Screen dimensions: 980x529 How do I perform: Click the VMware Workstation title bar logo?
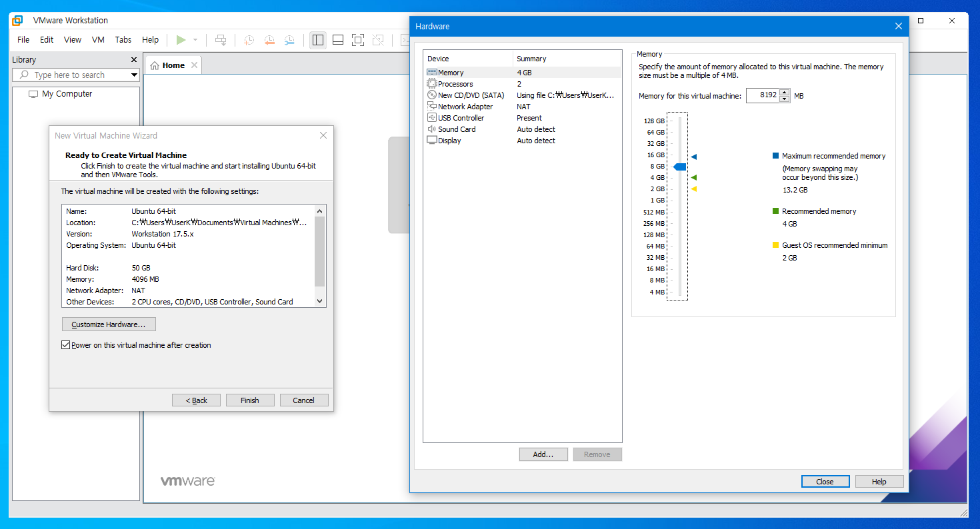[x=18, y=20]
